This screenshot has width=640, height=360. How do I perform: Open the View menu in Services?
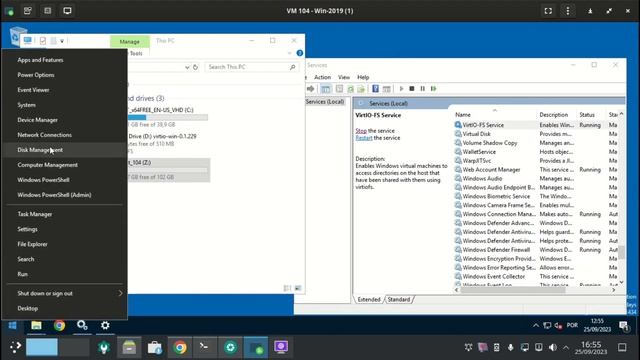(344, 77)
